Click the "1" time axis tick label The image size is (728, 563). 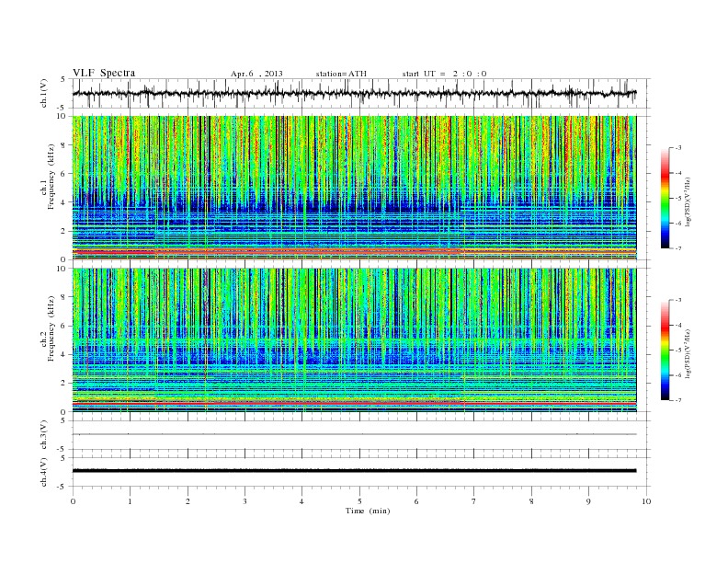pos(130,501)
